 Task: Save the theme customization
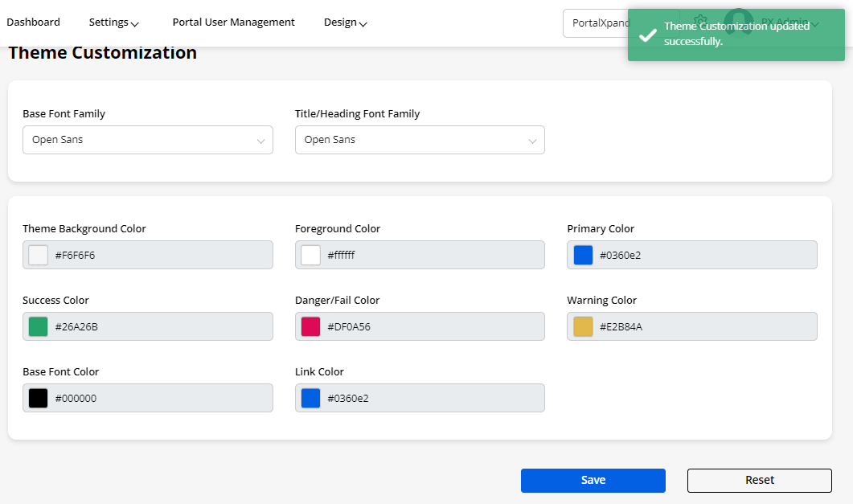[593, 480]
